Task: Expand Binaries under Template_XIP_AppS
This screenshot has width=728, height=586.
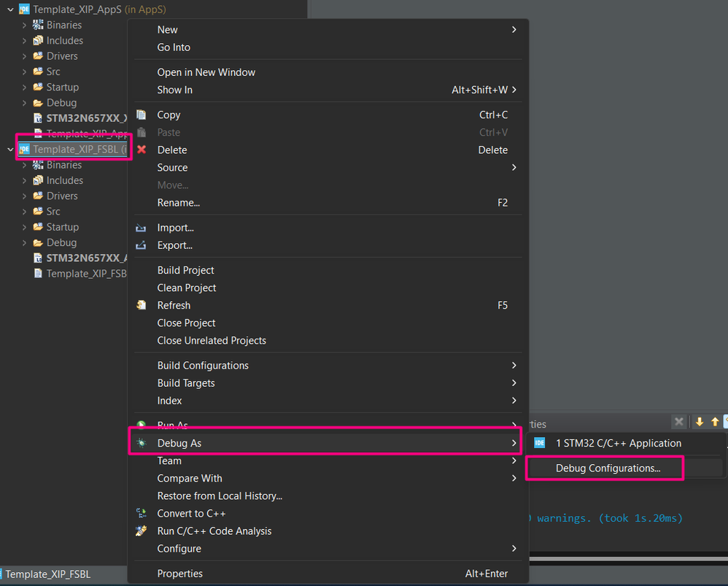Action: coord(24,25)
